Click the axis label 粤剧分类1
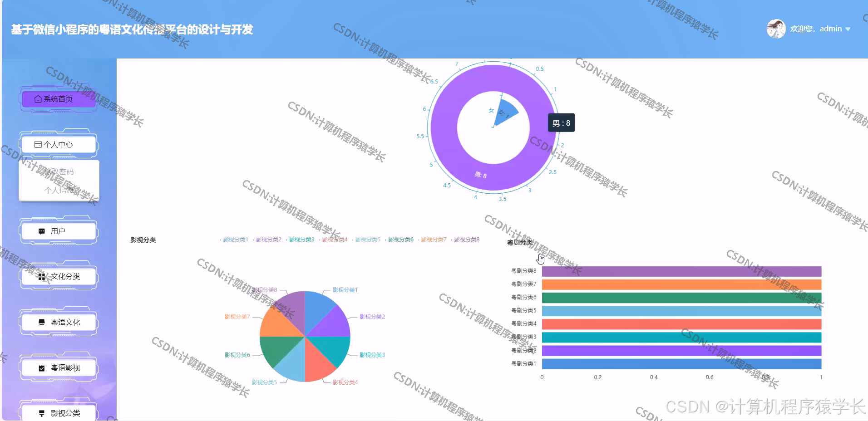The height and width of the screenshot is (421, 868). (x=524, y=364)
